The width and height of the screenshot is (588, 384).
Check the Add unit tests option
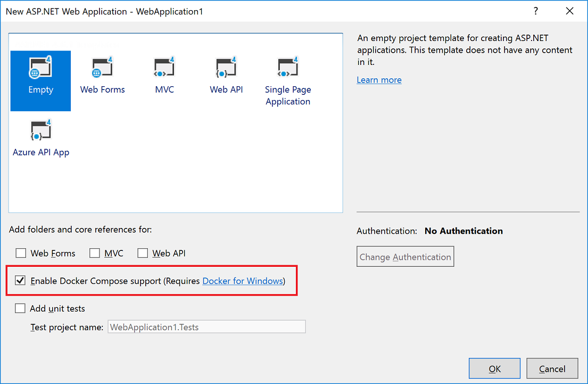(20, 308)
